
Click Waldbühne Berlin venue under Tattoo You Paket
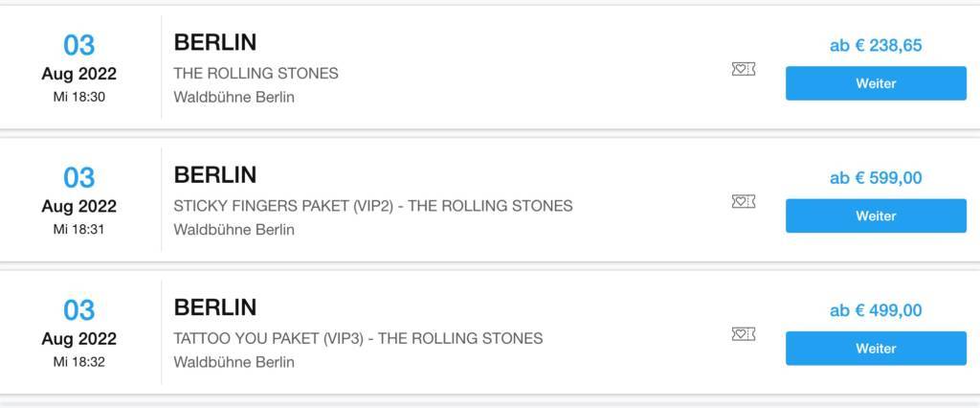pyautogui.click(x=234, y=362)
